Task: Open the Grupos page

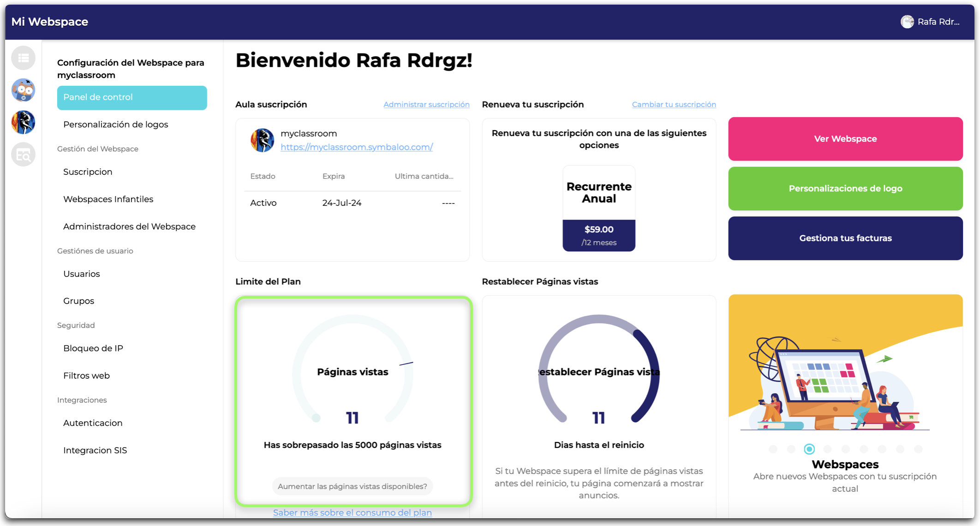Action: [x=78, y=301]
